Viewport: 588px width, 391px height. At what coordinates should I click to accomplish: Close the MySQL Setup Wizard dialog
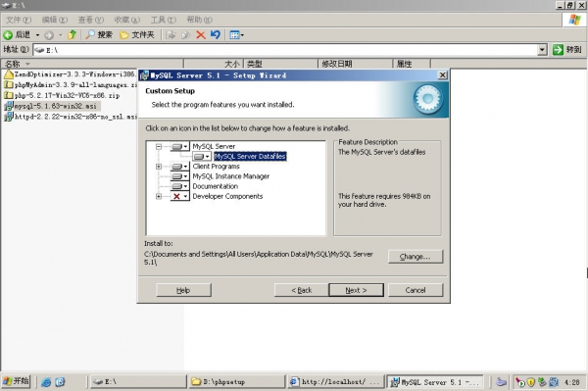pyautogui.click(x=443, y=75)
